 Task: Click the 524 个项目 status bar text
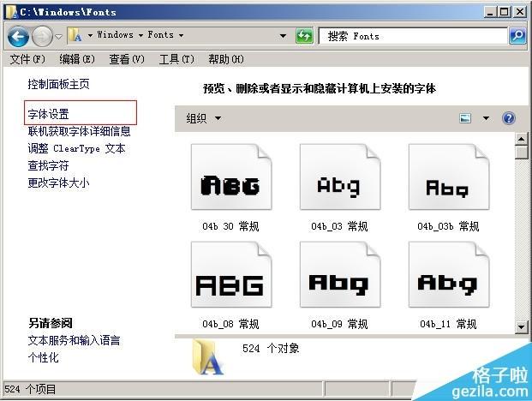click(30, 389)
